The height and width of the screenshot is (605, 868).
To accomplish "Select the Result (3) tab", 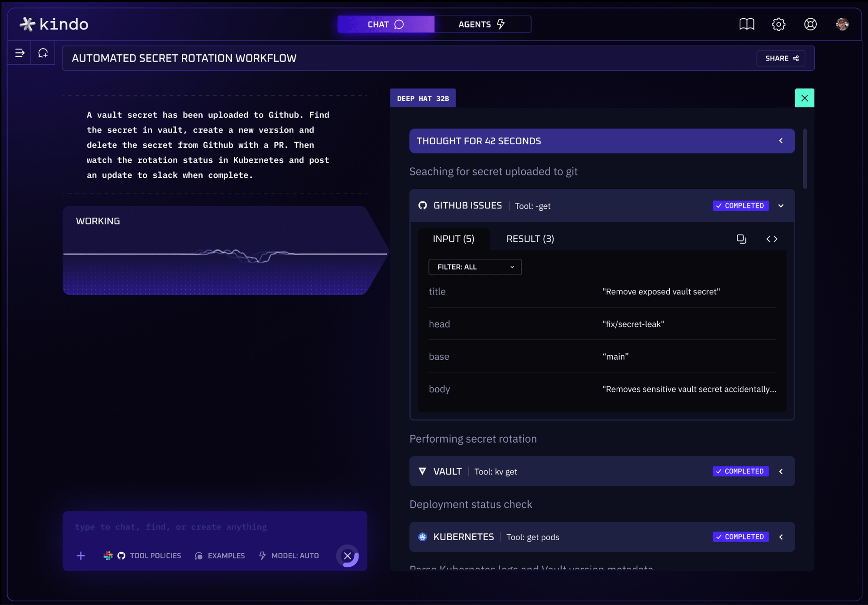I will 530,239.
